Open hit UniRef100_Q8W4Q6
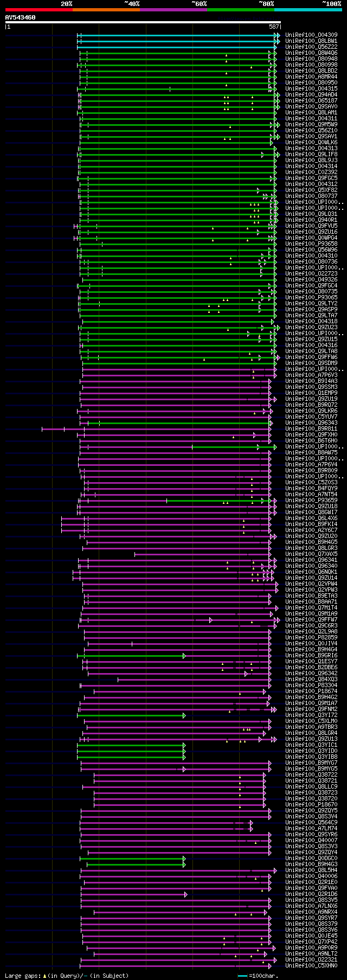Image resolution: width=347 pixels, height=980 pixels. (x=311, y=53)
